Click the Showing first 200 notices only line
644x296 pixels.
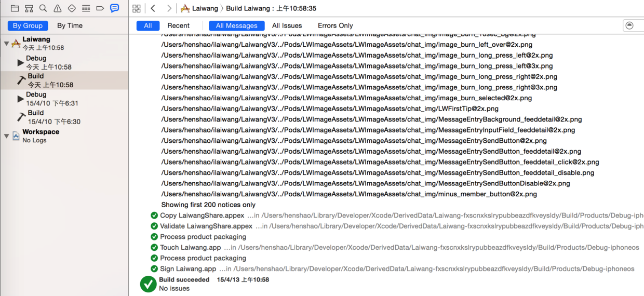pos(208,205)
